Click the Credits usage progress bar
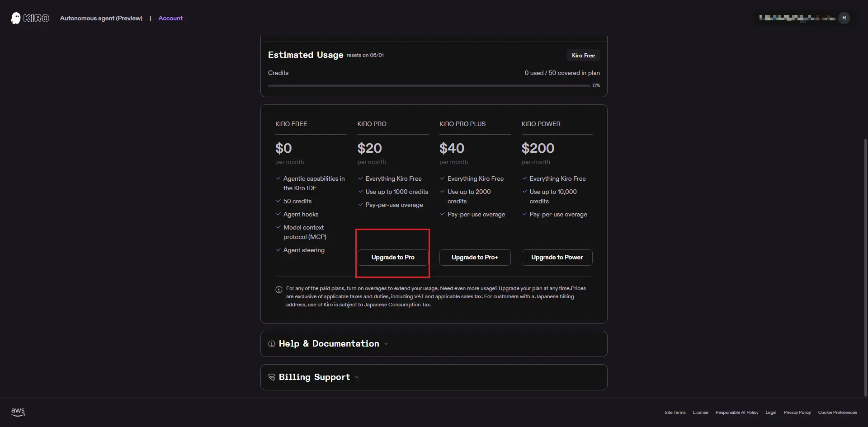 429,85
